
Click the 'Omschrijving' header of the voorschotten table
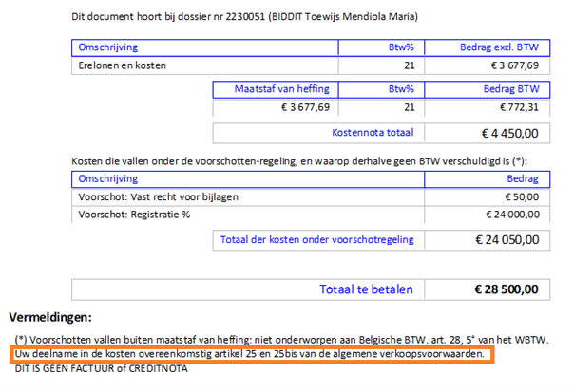pos(108,178)
